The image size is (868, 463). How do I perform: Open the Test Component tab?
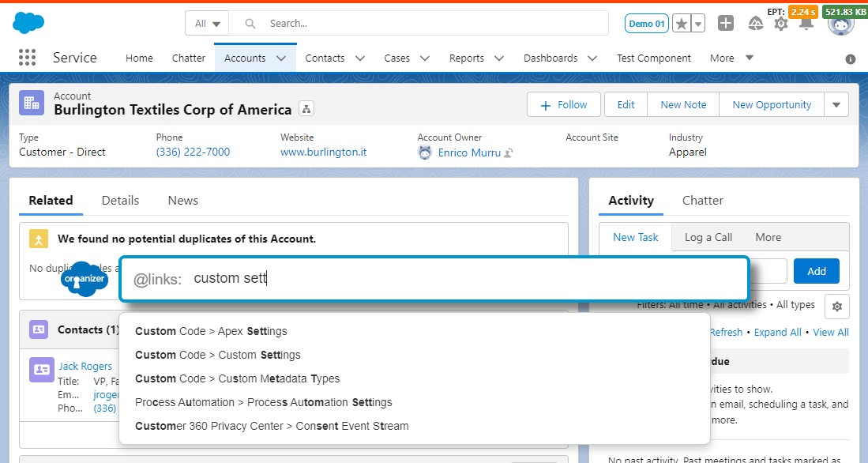654,58
